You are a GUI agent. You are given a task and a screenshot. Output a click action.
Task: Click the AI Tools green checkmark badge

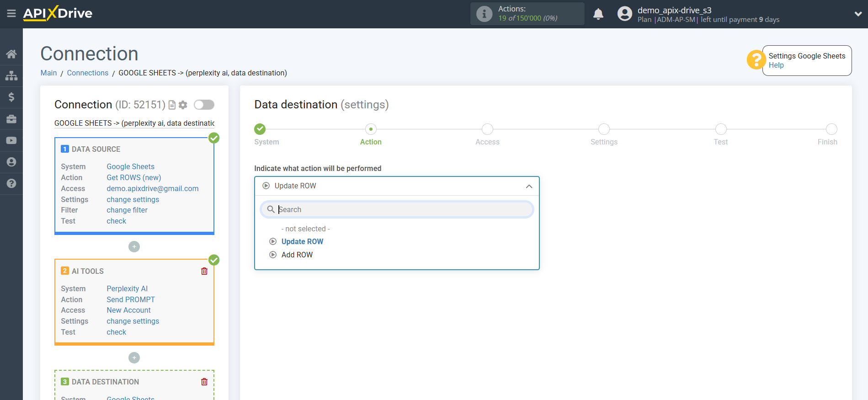pos(214,260)
